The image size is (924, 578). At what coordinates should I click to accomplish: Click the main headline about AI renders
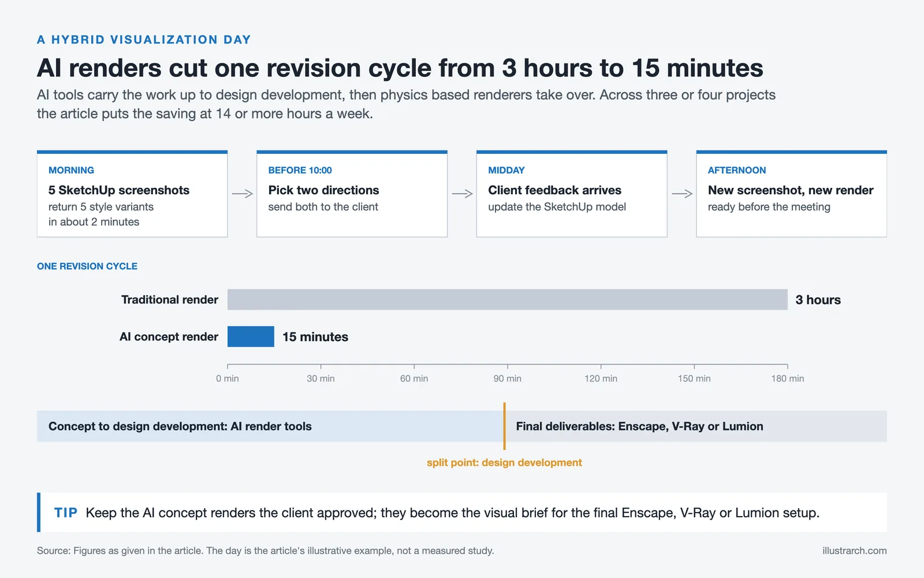tap(400, 68)
